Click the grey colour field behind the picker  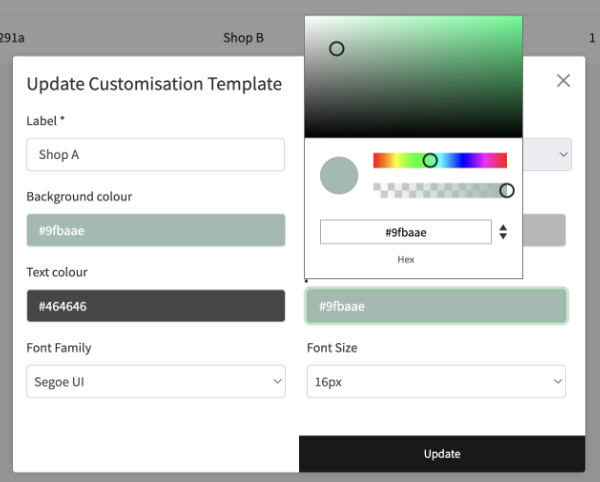pyautogui.click(x=546, y=230)
